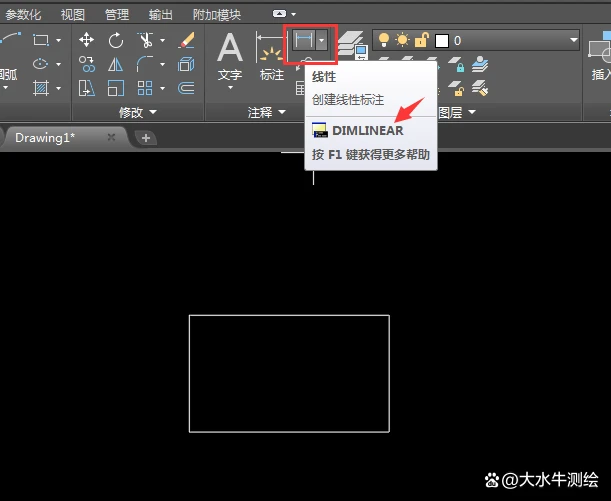
Task: Click the 线性 tooltip title
Action: tap(323, 77)
